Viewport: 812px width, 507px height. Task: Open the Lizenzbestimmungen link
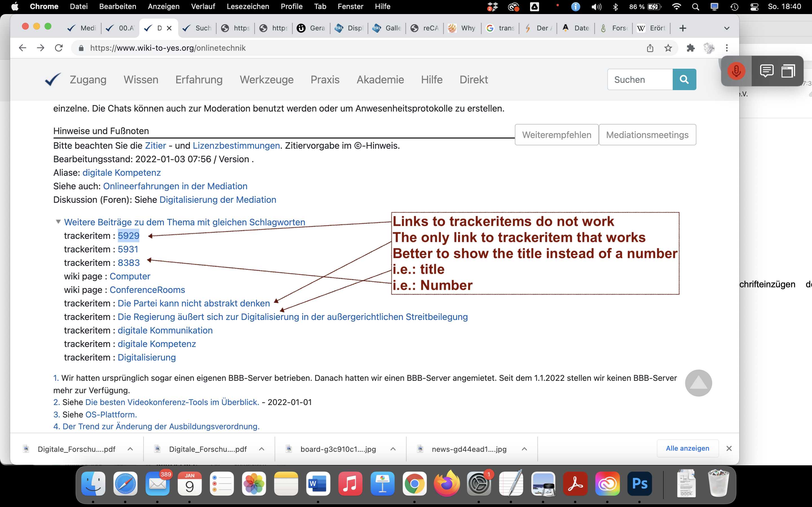pos(236,146)
